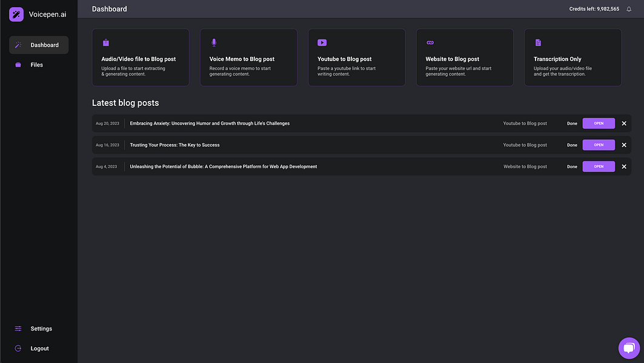Open the chat support bubble
644x363 pixels.
pyautogui.click(x=629, y=348)
